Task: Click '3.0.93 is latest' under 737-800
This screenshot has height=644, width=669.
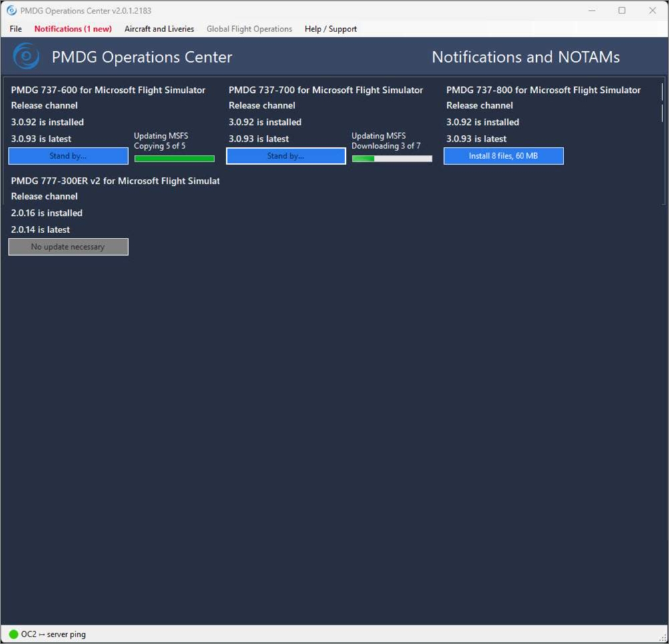Action: pos(476,139)
